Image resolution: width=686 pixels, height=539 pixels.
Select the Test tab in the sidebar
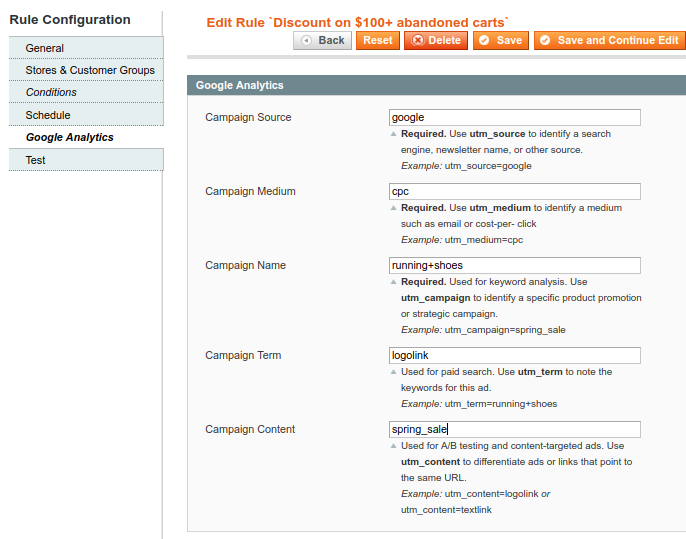tap(36, 160)
